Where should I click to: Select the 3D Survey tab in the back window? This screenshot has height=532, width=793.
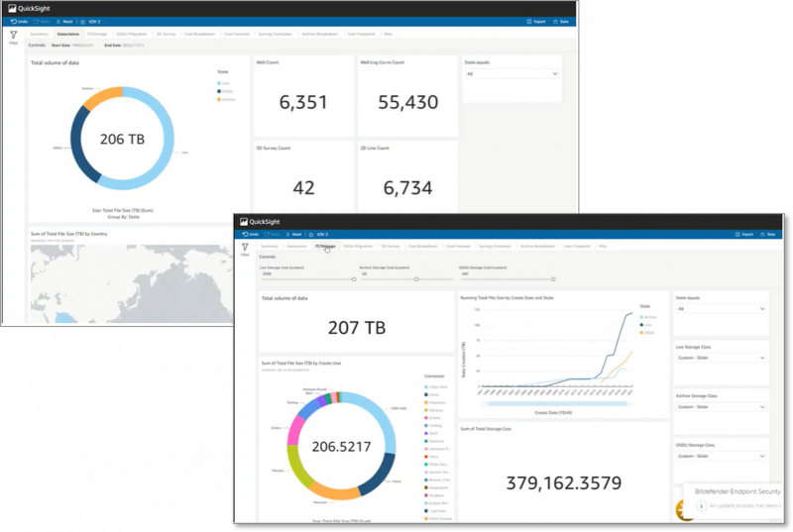click(167, 34)
